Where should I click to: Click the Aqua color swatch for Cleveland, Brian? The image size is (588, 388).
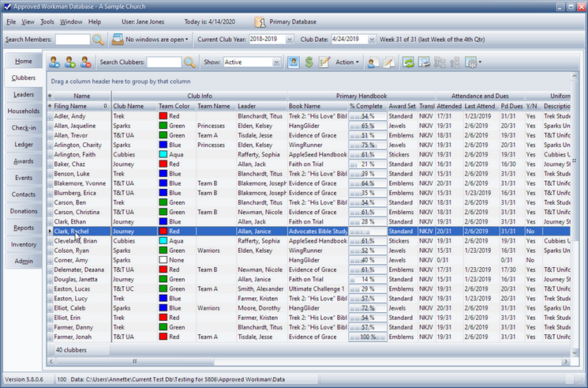coord(163,241)
